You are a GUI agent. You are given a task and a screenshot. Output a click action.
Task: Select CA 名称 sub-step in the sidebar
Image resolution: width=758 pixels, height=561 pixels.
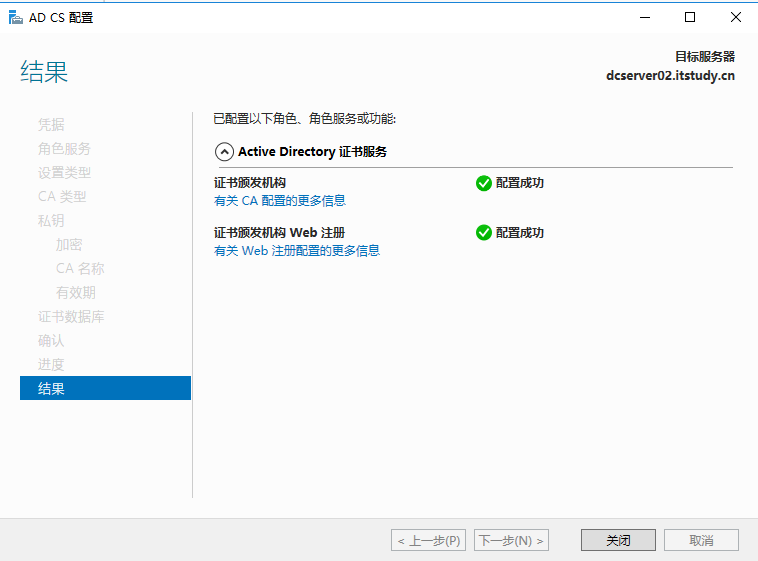(80, 269)
